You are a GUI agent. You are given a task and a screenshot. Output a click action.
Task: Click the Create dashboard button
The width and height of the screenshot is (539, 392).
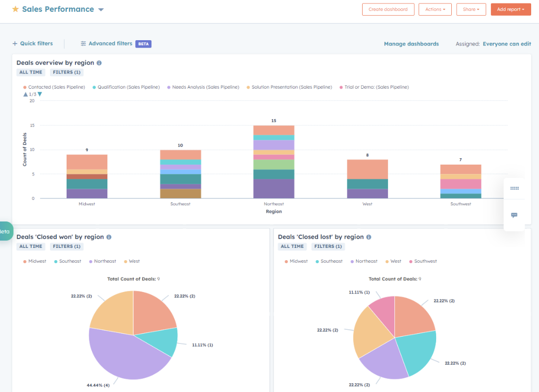coord(388,9)
